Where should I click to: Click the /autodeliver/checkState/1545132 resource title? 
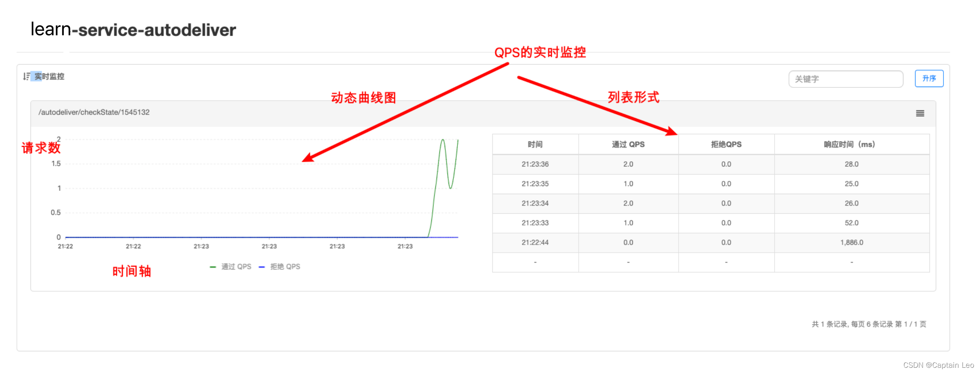(x=94, y=112)
